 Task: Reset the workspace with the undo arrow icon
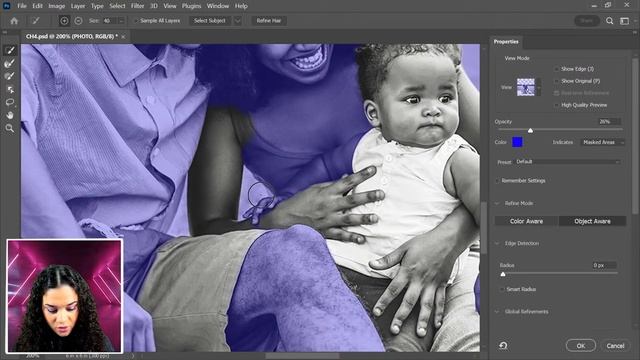point(503,346)
